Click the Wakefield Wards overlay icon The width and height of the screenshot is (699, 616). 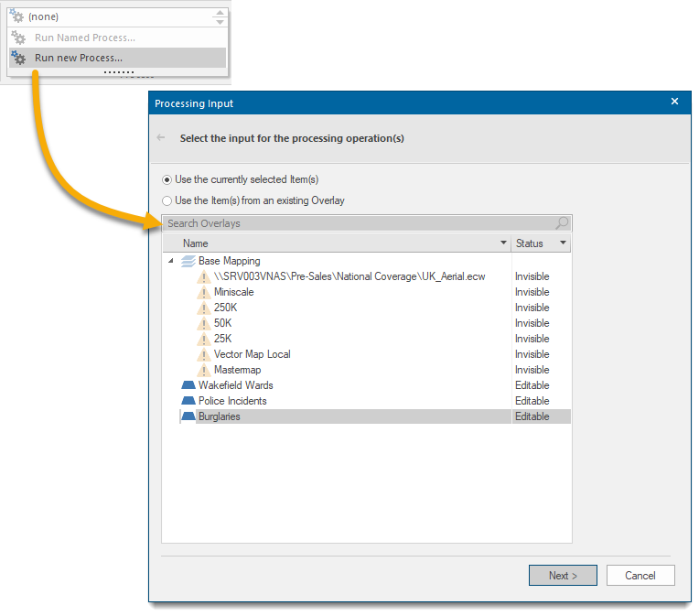188,385
